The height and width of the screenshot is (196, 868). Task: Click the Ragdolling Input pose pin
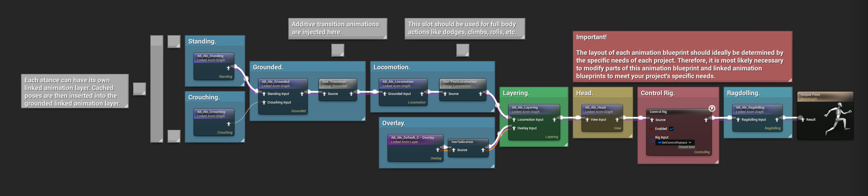(x=738, y=120)
